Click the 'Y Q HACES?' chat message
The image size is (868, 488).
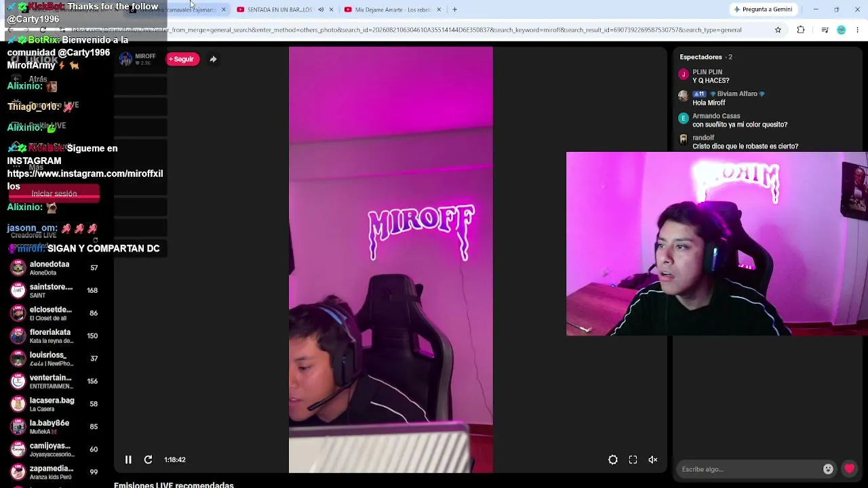[711, 81]
